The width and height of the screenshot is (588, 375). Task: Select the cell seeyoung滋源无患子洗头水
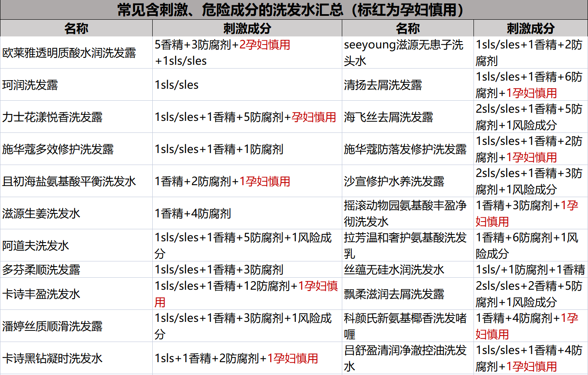(x=408, y=53)
